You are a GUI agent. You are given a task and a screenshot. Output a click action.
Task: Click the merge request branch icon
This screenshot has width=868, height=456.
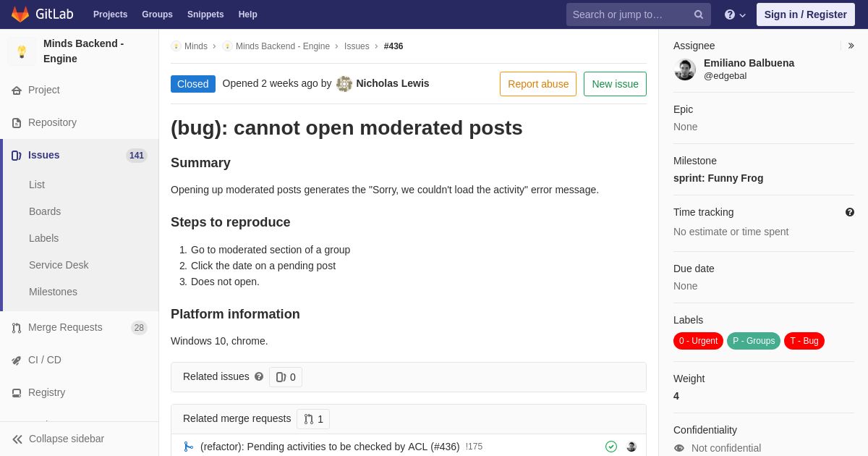click(x=188, y=447)
